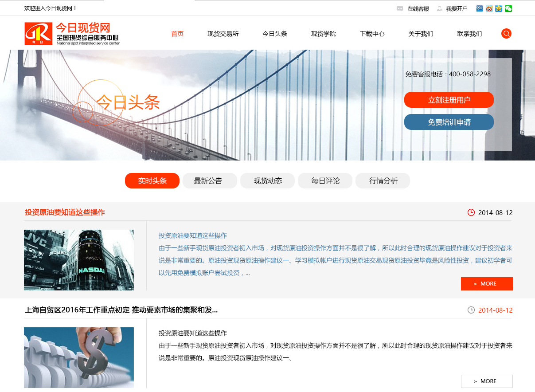The width and height of the screenshot is (535, 392).
Task: Click the NASDAQ news article thumbnail
Action: click(x=78, y=260)
